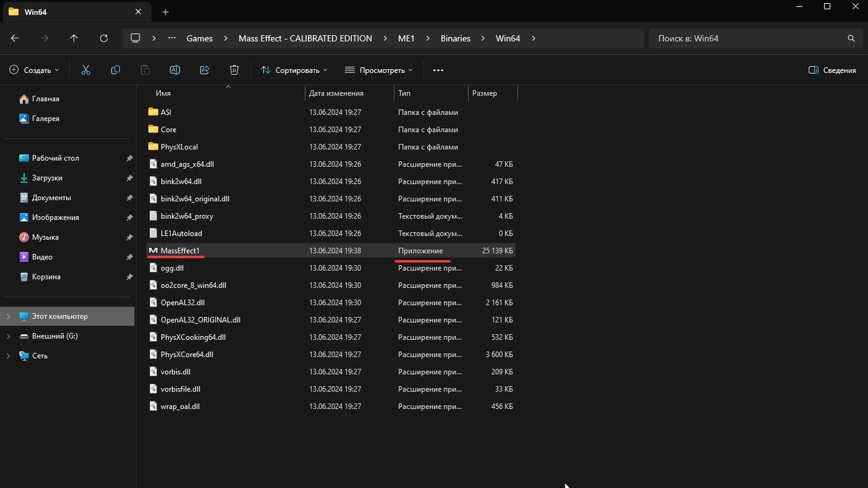This screenshot has height=488, width=868.
Task: Open Рабочий стол in sidebar
Action: click(49, 158)
